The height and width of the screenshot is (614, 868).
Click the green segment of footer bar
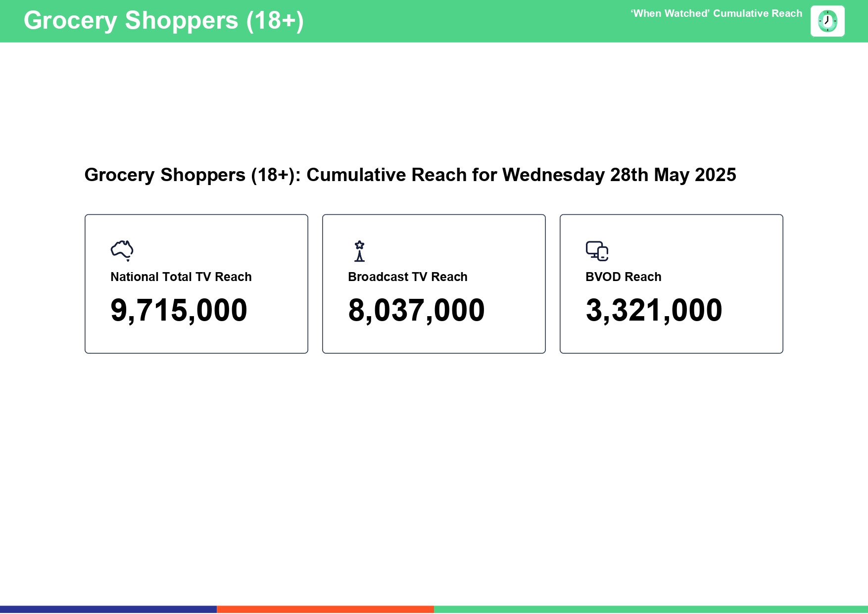pos(651,610)
